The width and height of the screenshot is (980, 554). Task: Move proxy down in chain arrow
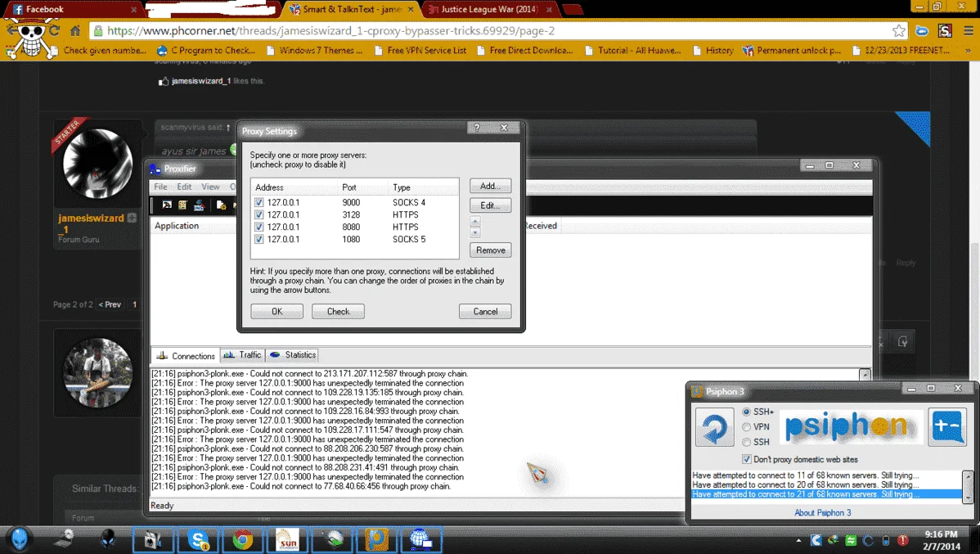click(475, 232)
